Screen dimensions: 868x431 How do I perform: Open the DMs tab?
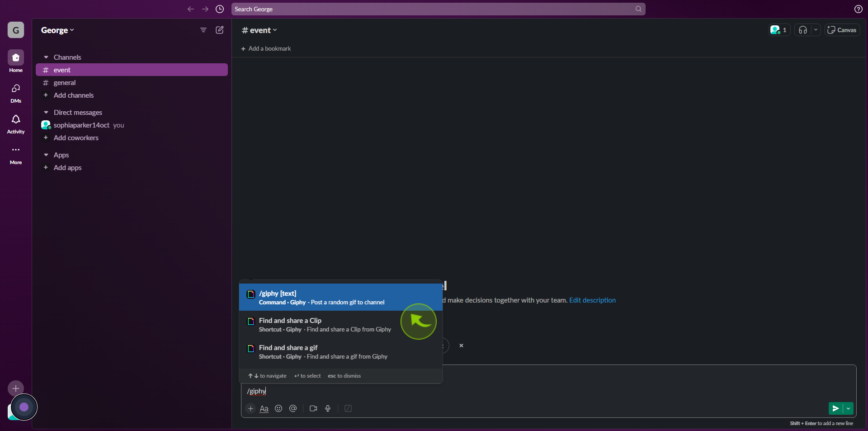click(x=16, y=93)
